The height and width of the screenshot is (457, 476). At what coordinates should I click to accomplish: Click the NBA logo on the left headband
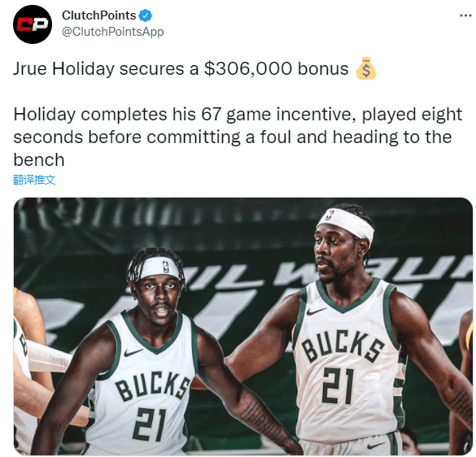(x=166, y=267)
